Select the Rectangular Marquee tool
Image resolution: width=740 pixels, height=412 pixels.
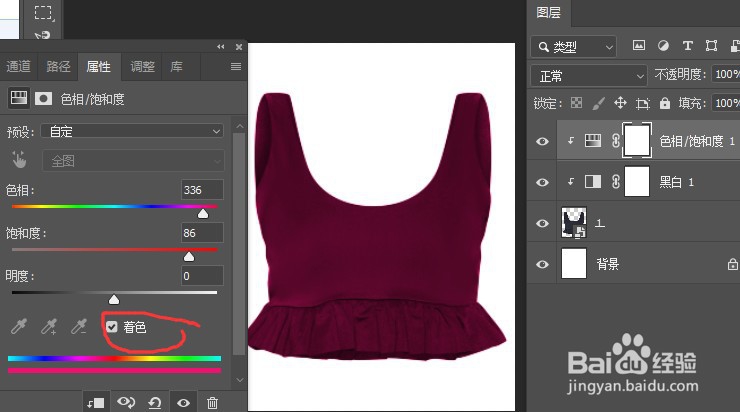[x=44, y=13]
